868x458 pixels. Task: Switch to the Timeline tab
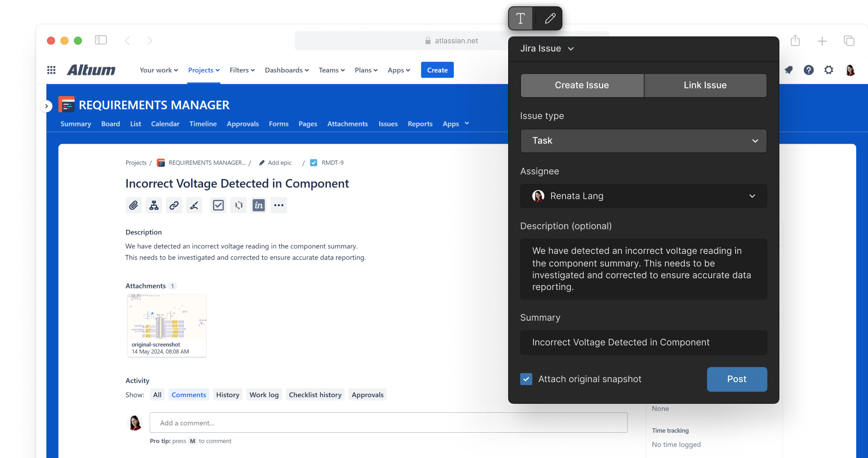(203, 124)
